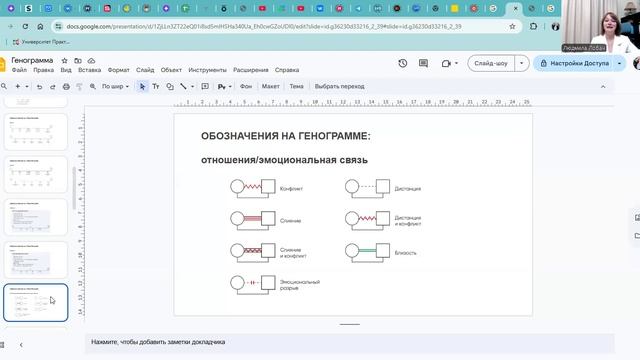Click the Генограмма document title
This screenshot has height=360, width=640.
pos(32,60)
